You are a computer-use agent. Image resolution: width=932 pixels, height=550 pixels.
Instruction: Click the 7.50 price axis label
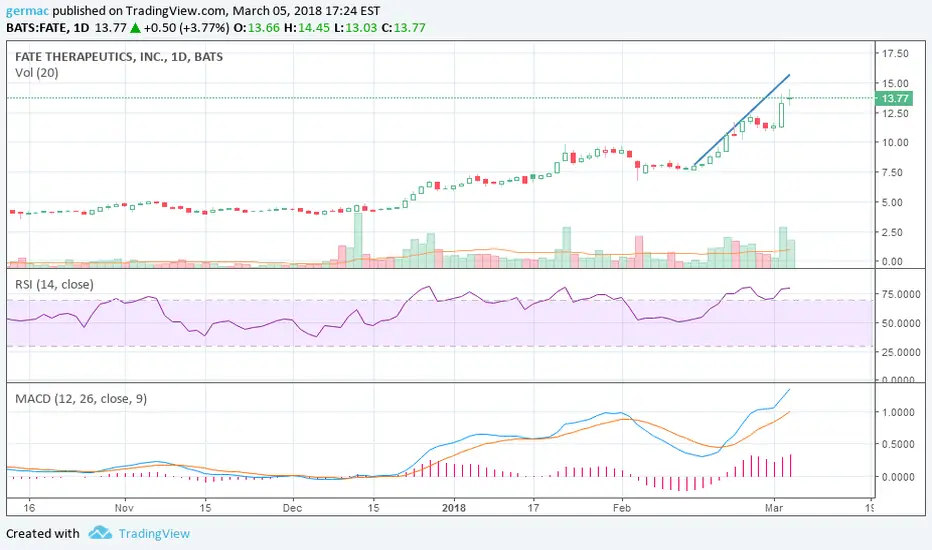click(892, 172)
